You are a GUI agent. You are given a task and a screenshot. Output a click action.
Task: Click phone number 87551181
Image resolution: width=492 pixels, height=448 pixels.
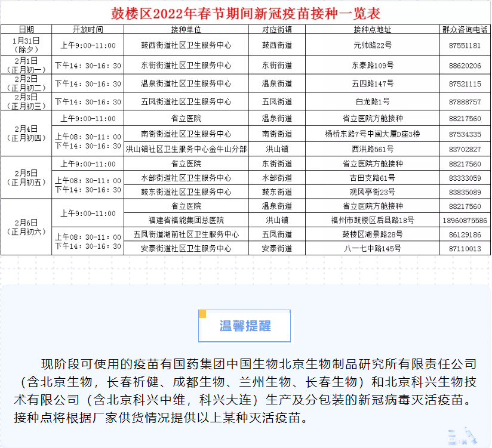[465, 45]
